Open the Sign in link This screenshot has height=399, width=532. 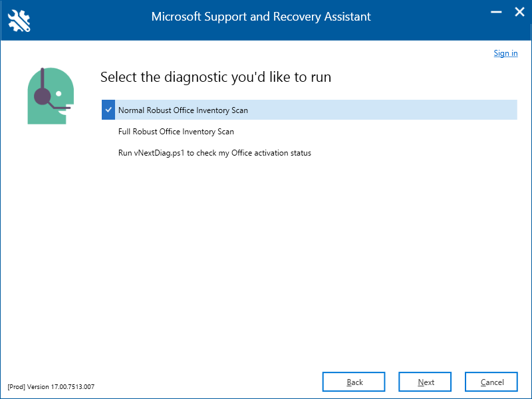(x=505, y=53)
